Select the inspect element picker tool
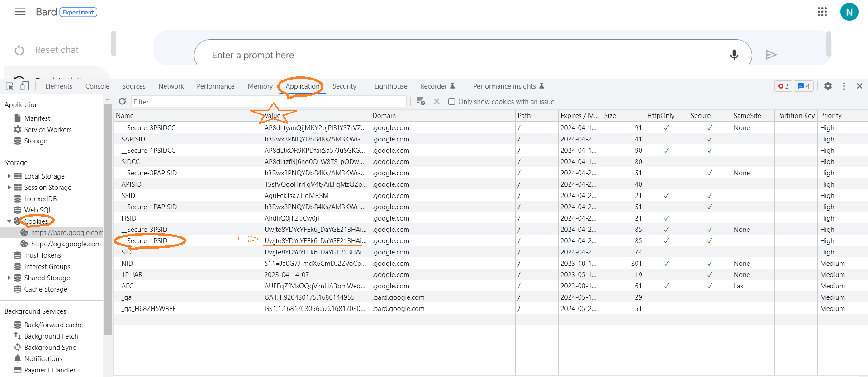 [x=9, y=86]
